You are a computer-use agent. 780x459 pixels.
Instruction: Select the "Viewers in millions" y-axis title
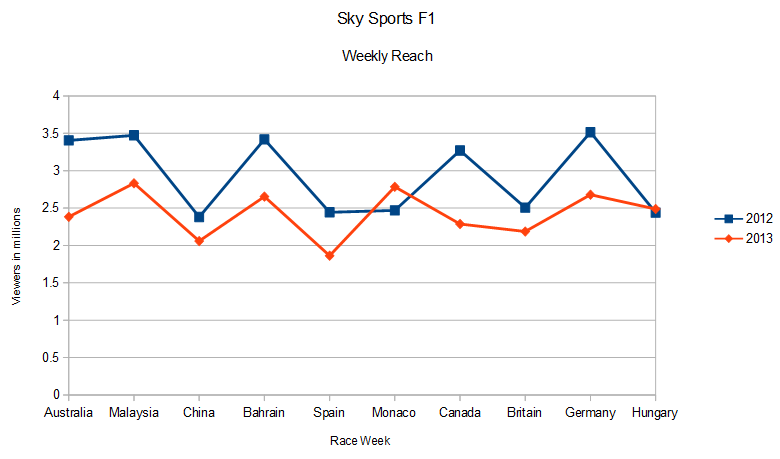click(x=17, y=245)
